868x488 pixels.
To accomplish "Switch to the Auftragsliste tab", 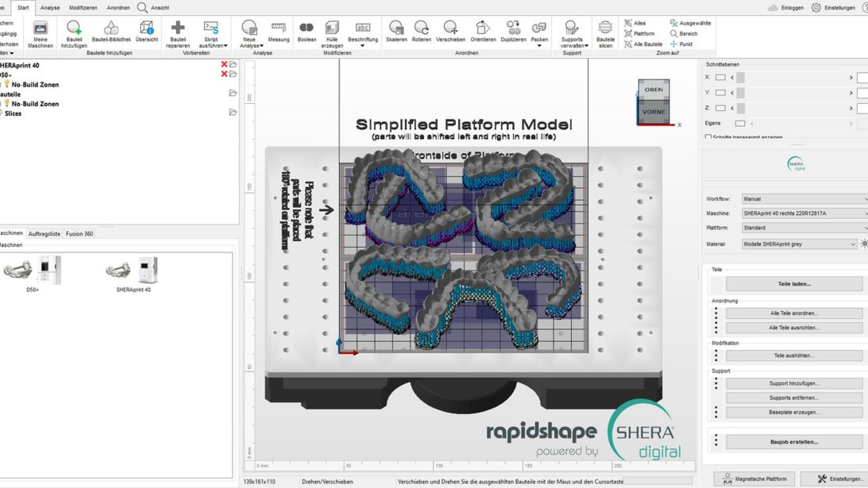I will coord(44,234).
